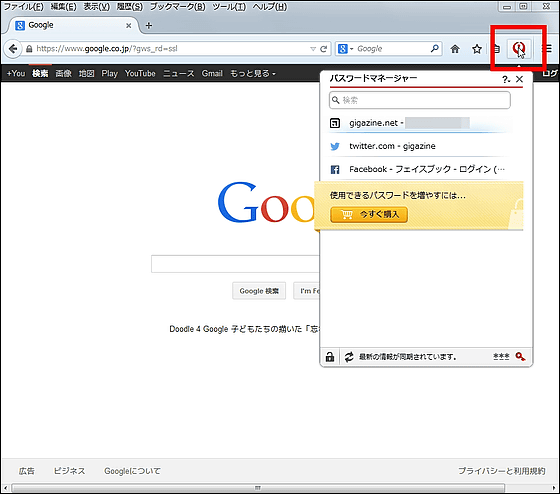Open プライバシーと利用規約 footer link
Screen dimensions: 560x494
501,471
